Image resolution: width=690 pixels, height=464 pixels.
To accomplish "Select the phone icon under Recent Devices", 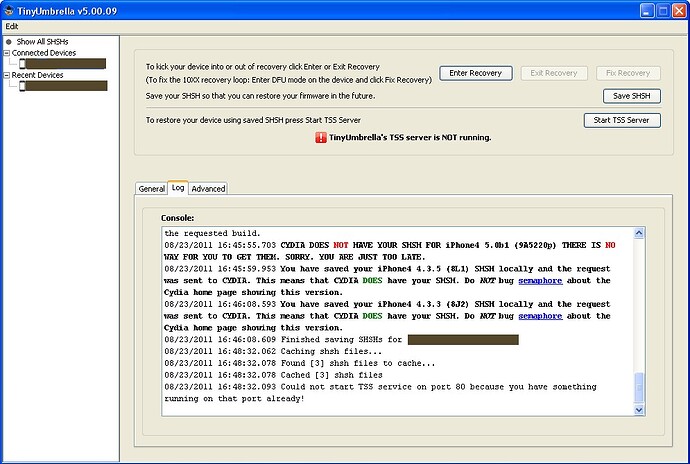I will tap(22, 86).
